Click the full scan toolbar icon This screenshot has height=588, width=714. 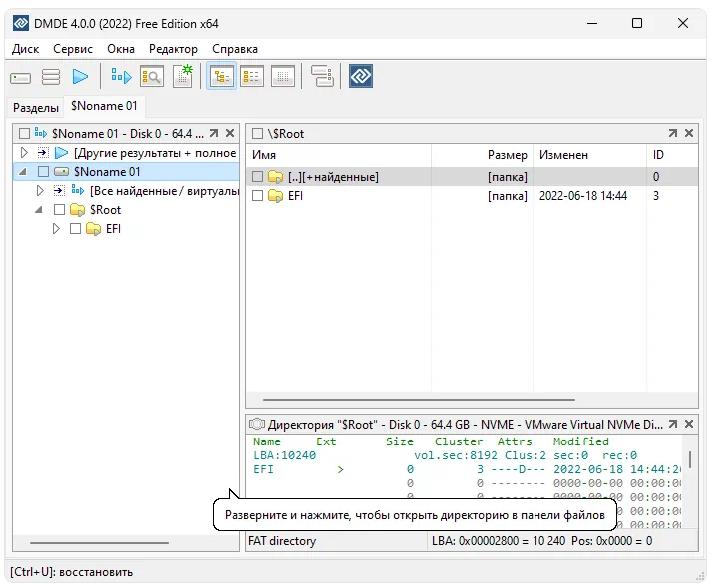pos(121,76)
